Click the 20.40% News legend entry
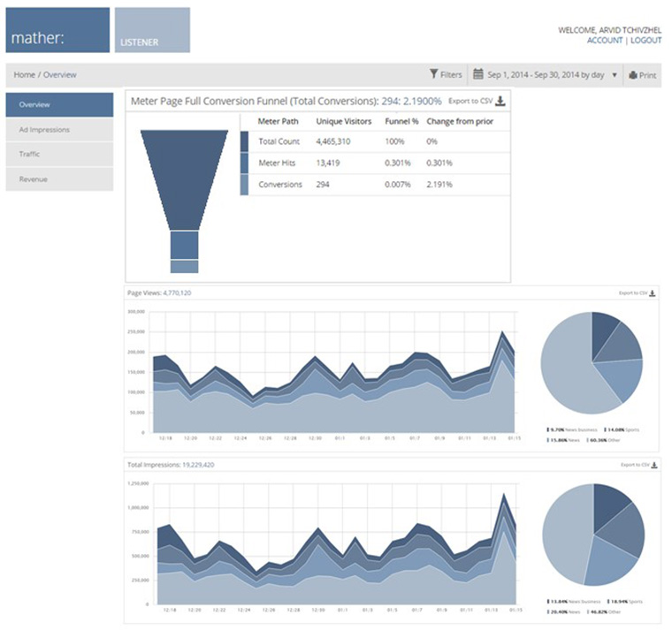The width and height of the screenshot is (672, 630). pyautogui.click(x=564, y=612)
